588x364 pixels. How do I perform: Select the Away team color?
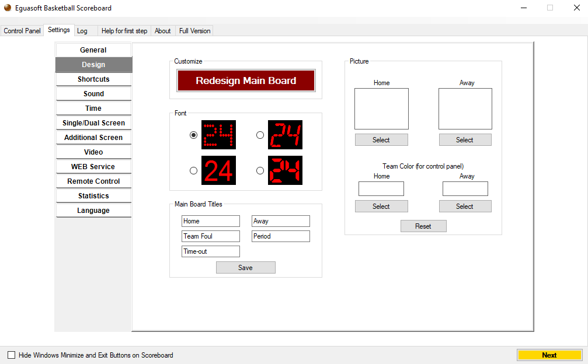coord(465,206)
